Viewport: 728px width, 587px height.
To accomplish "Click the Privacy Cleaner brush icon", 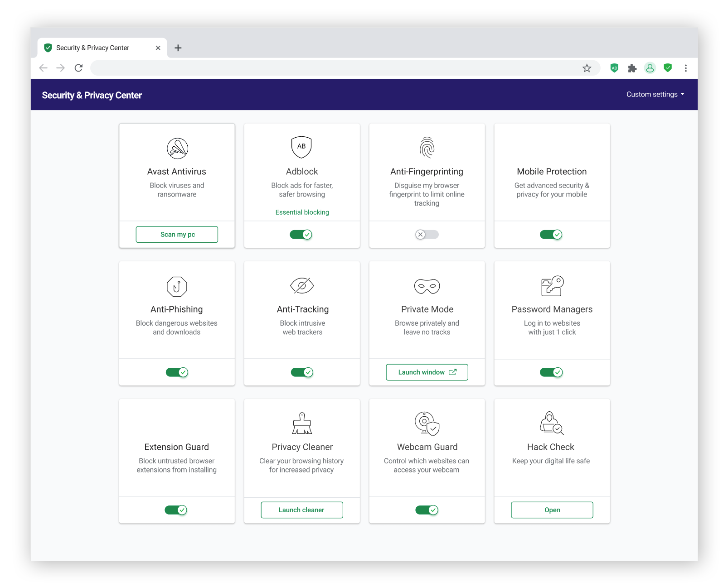I will click(x=302, y=423).
